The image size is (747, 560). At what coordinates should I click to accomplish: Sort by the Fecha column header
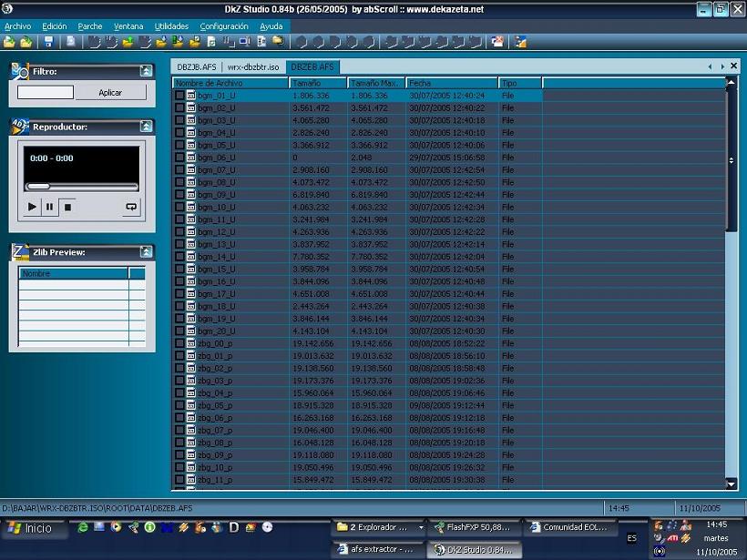pos(452,83)
